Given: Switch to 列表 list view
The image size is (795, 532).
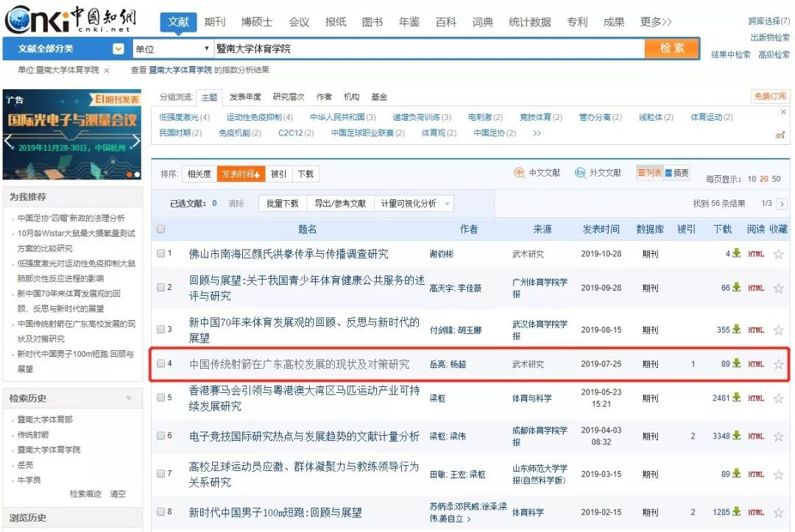Looking at the screenshot, I should (650, 173).
